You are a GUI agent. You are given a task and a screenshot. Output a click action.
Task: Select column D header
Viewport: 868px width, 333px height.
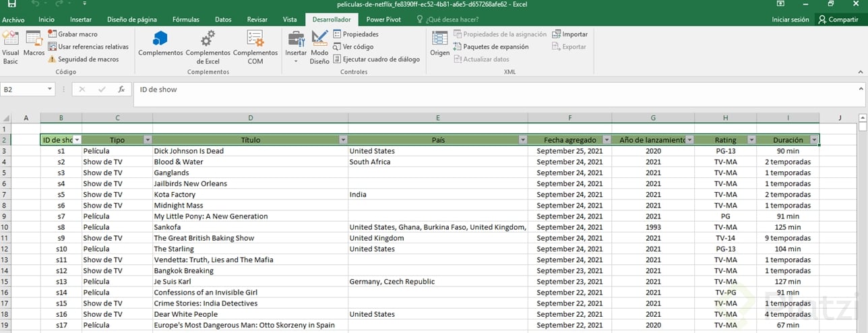tap(250, 118)
